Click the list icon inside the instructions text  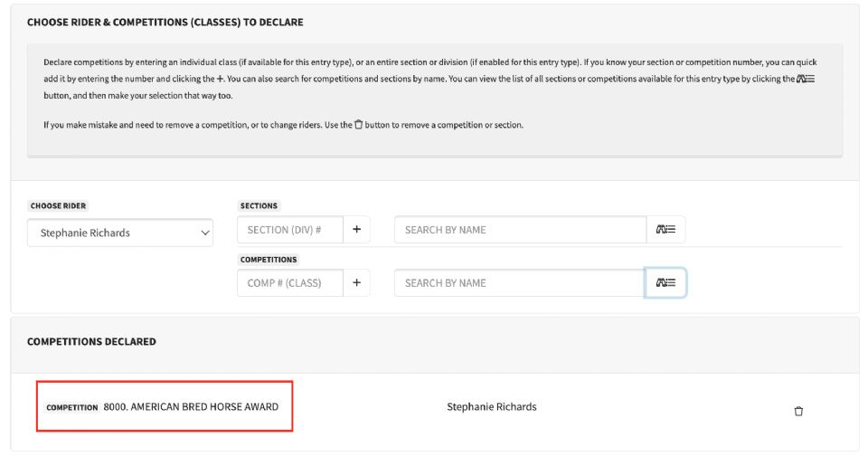point(806,79)
